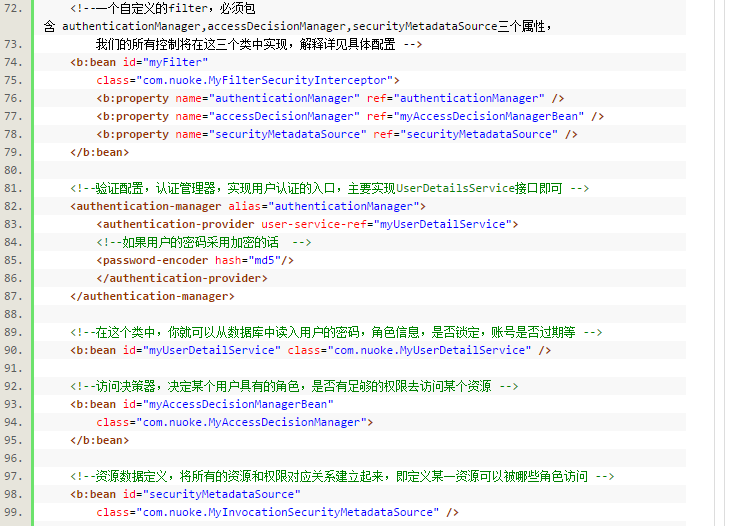Click ref value "securityMetadataSource" on line 78

(x=479, y=134)
